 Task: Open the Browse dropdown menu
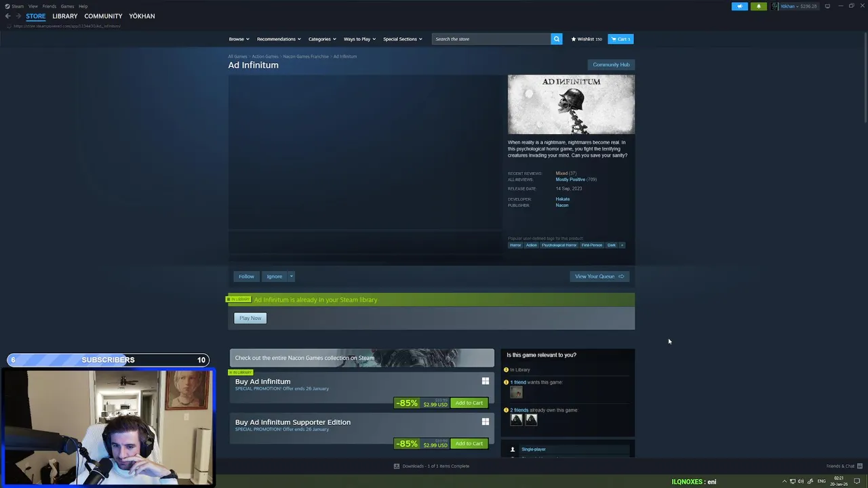239,39
